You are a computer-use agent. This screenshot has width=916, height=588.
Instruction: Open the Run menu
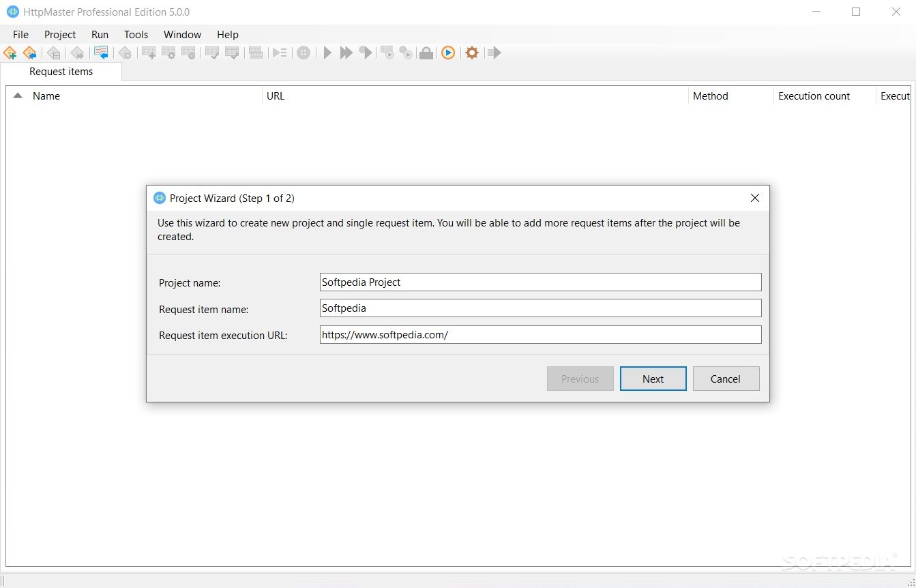pos(100,34)
